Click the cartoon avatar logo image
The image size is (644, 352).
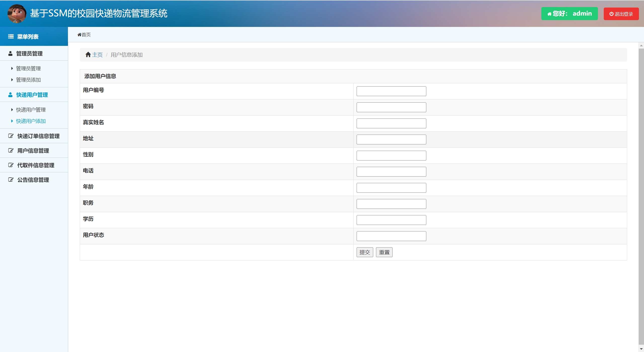(x=17, y=14)
